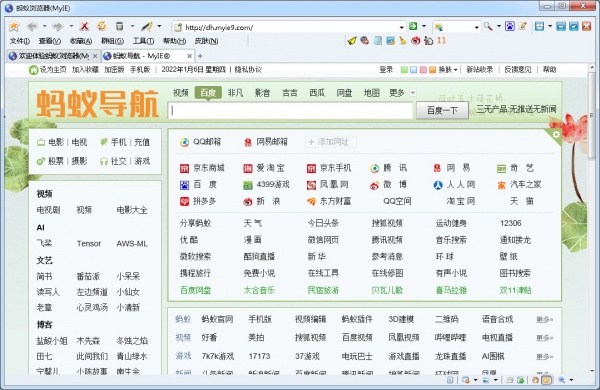Switch to the first 欢迎体验 browser tab
Screen dimensions: 600x390
[x=54, y=56]
